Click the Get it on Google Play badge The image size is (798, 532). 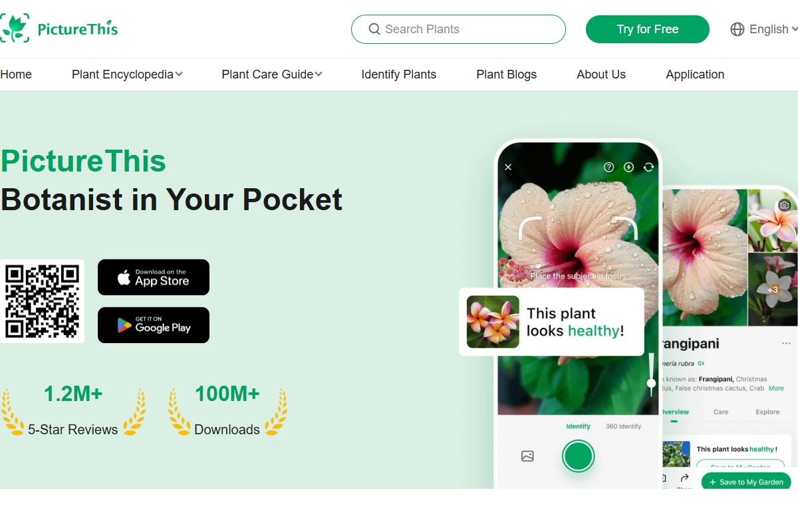pyautogui.click(x=154, y=325)
